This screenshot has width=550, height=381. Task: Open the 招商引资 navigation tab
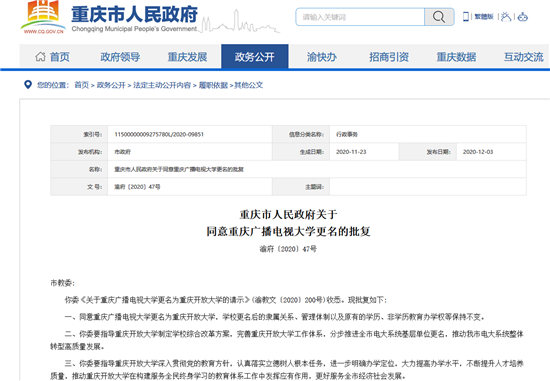pos(389,56)
